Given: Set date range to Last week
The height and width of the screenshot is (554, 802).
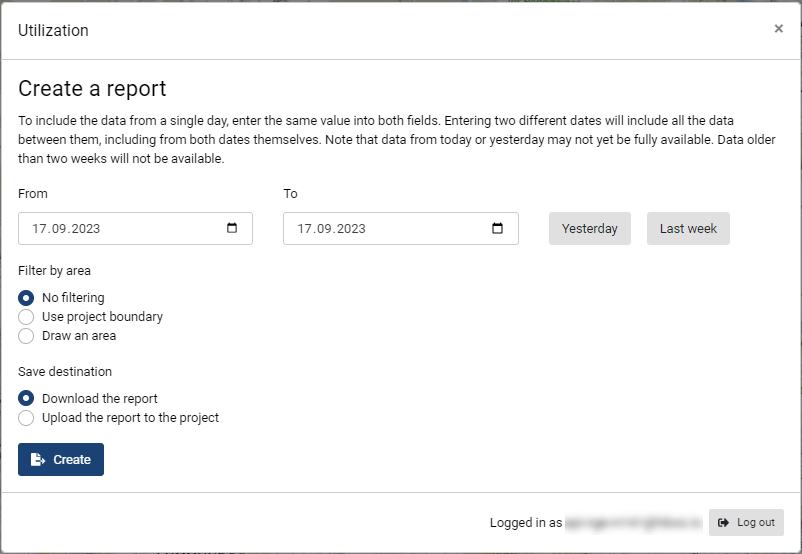Looking at the screenshot, I should point(688,229).
